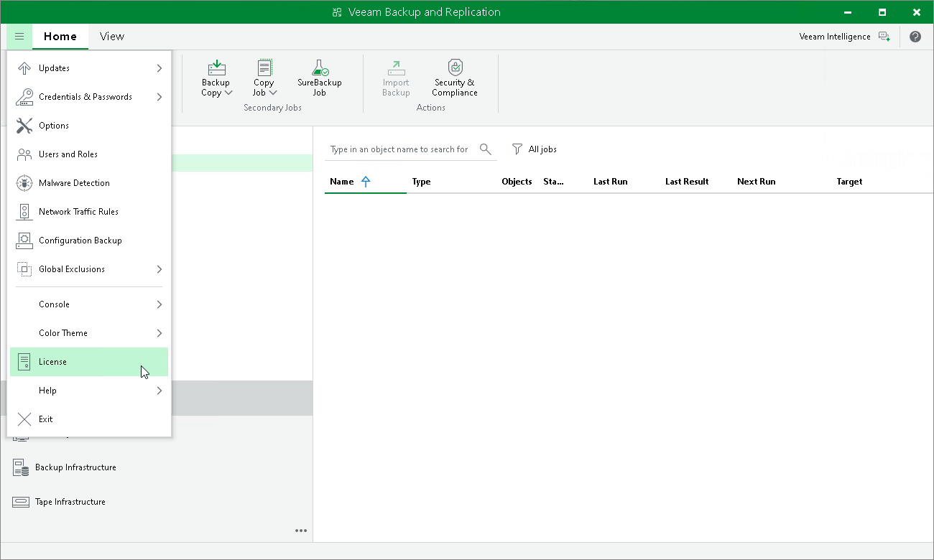Open the Console submenu
The width and height of the screenshot is (934, 560).
coord(89,304)
